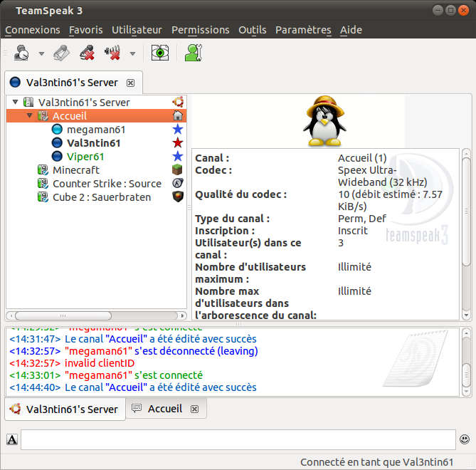
Task: Select the Val3ntin61's Server connection tab at top
Action: pos(72,83)
